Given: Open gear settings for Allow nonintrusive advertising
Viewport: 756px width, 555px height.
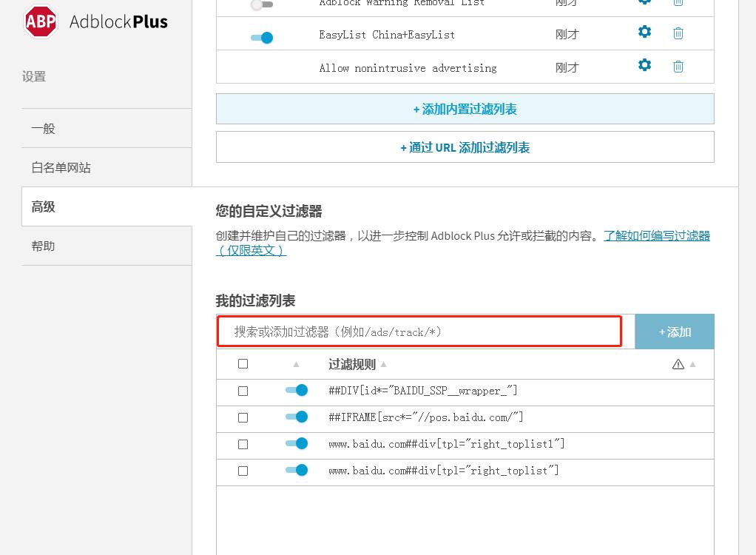Looking at the screenshot, I should click(x=644, y=66).
